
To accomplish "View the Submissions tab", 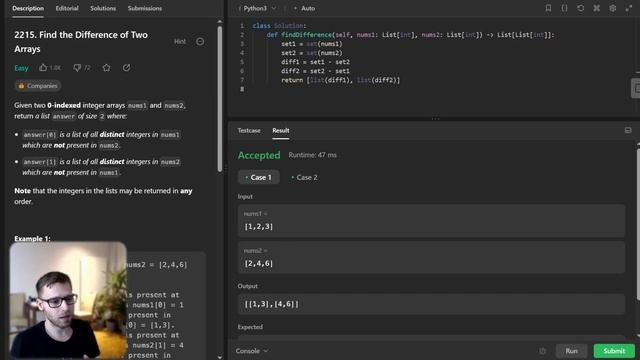I will (144, 8).
